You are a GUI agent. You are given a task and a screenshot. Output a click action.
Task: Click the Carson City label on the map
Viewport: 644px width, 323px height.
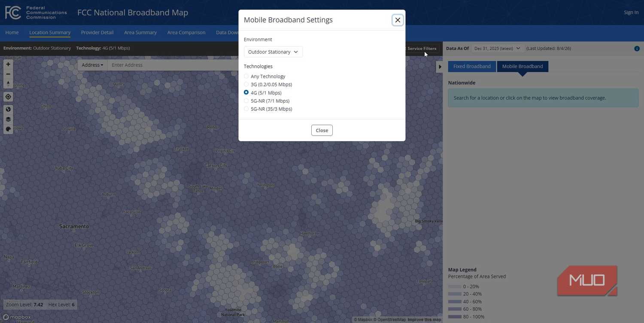(216, 165)
